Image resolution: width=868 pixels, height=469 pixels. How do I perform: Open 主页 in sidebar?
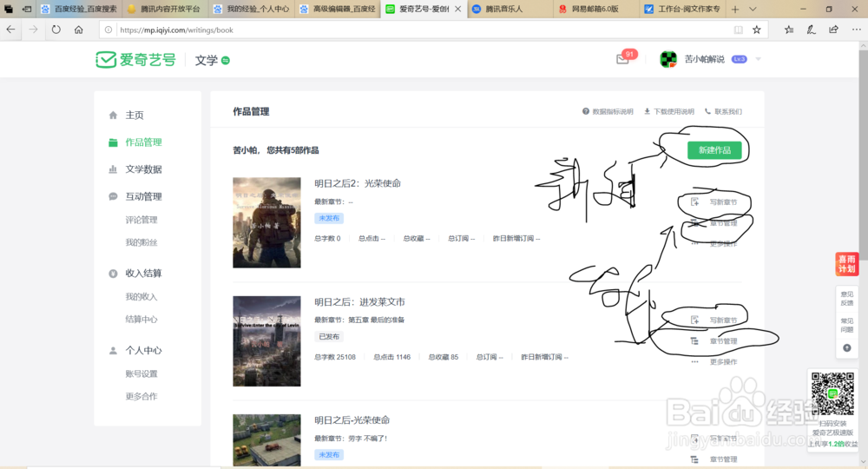[135, 116]
